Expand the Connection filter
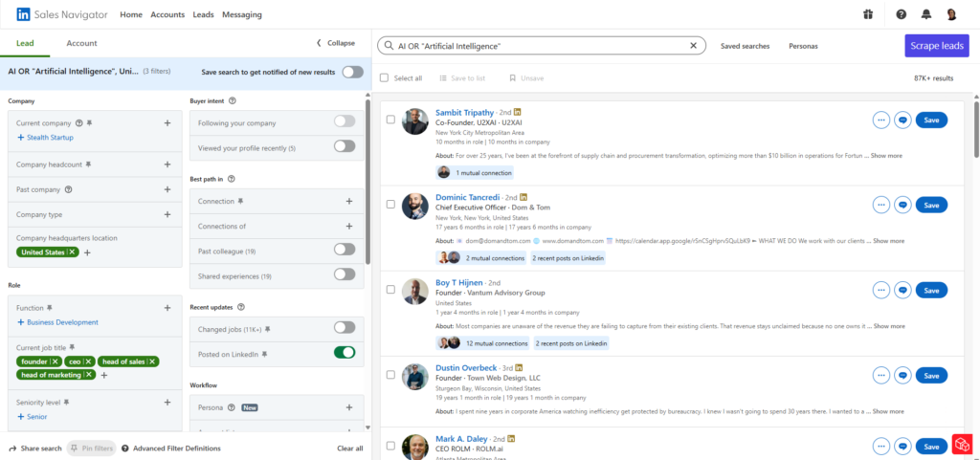The height and width of the screenshot is (460, 980). (x=348, y=201)
